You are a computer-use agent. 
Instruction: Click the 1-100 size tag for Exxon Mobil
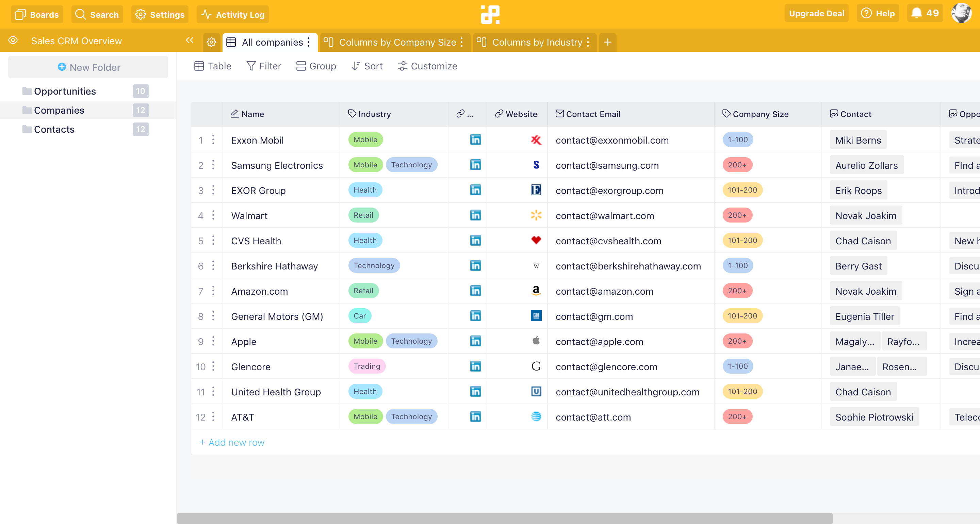point(738,140)
